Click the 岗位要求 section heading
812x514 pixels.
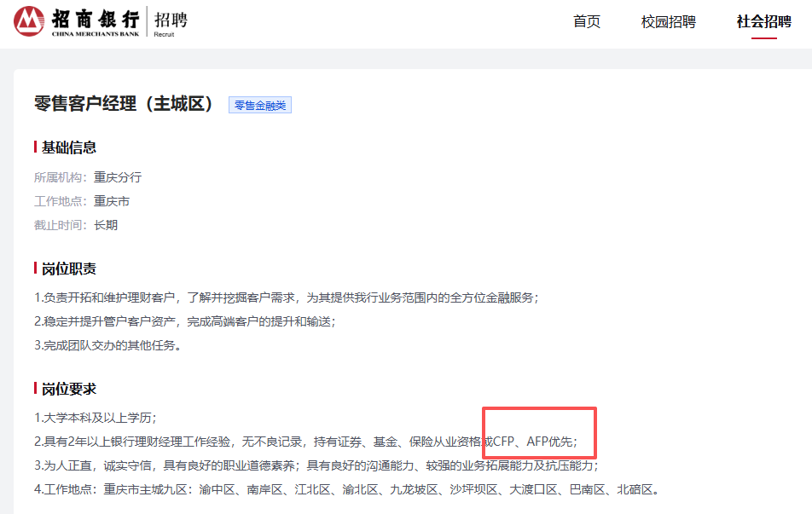[69, 389]
